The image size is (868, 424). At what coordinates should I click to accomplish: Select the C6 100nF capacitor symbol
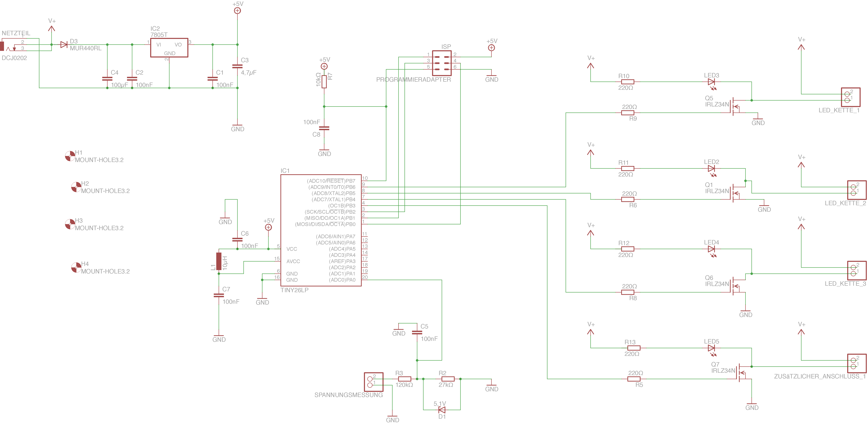point(237,239)
